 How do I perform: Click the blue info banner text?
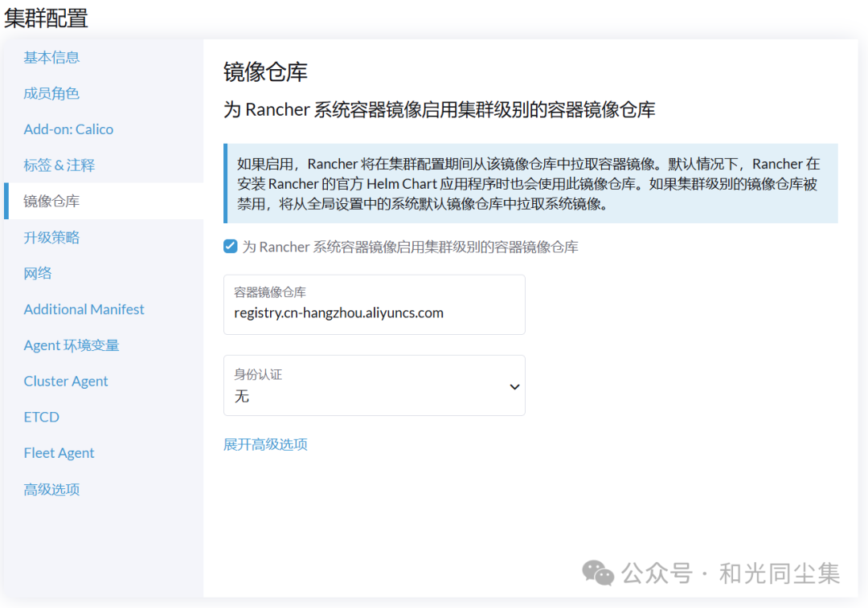528,184
